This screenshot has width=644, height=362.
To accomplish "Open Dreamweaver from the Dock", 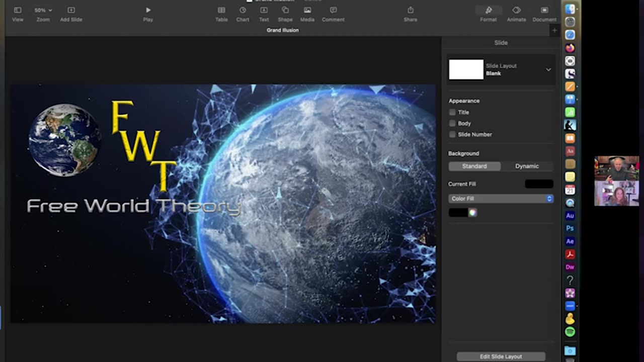I will 570,267.
